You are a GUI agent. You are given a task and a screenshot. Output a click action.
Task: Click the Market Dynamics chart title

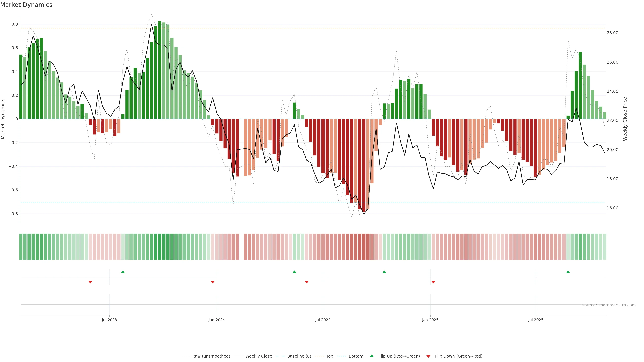click(26, 5)
